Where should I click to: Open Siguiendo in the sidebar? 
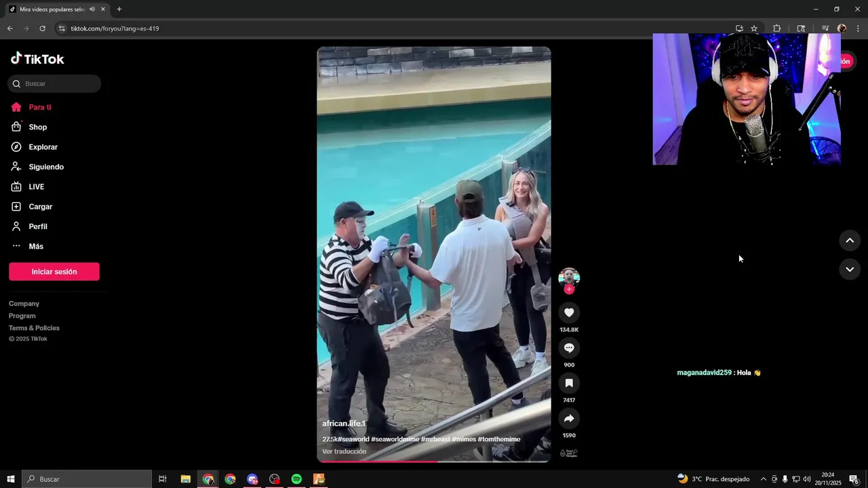coord(46,167)
